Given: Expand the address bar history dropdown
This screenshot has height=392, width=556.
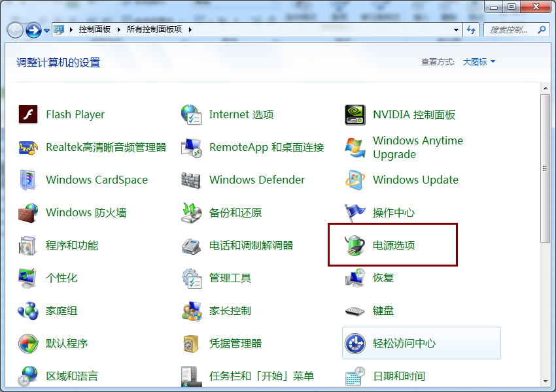Looking at the screenshot, I should pyautogui.click(x=456, y=30).
